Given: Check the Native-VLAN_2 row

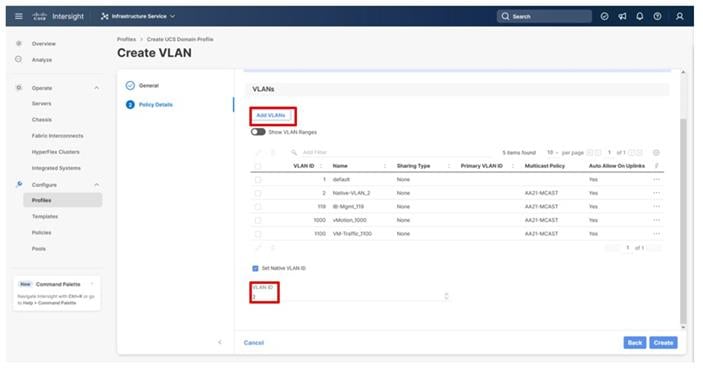Looking at the screenshot, I should pyautogui.click(x=258, y=193).
